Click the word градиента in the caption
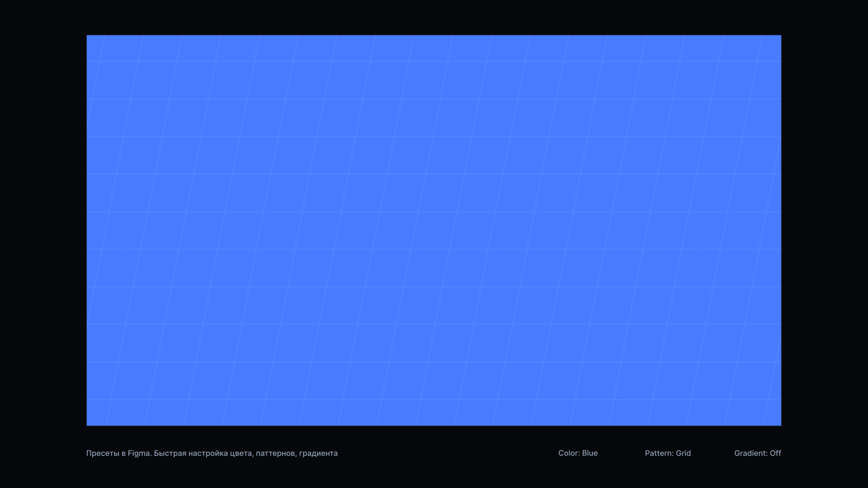Screen dimensions: 868x488 (x=318, y=453)
